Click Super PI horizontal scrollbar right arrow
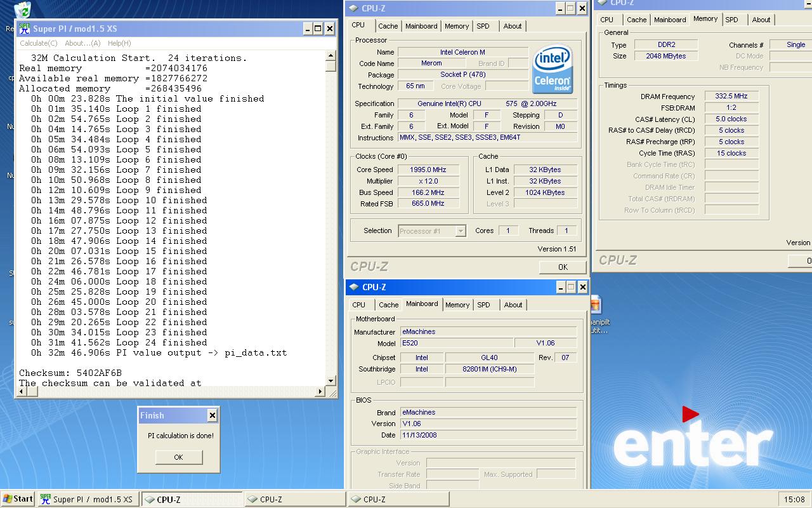812x508 pixels. pyautogui.click(x=320, y=392)
